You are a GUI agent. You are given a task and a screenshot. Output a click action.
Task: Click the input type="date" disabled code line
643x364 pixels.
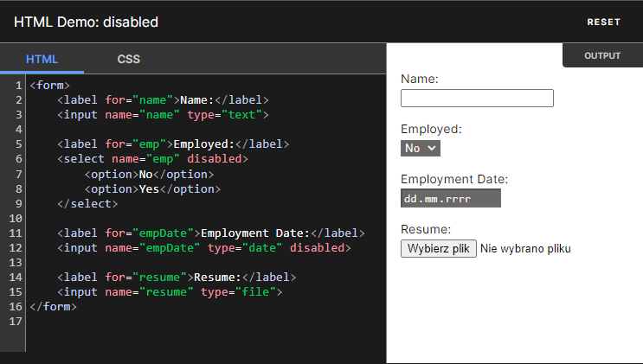[x=204, y=248]
